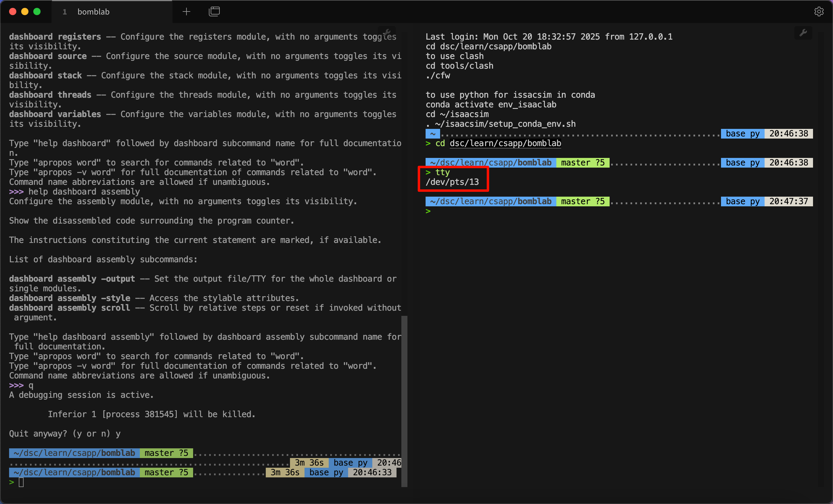
Task: Close the window with red button
Action: coord(13,12)
